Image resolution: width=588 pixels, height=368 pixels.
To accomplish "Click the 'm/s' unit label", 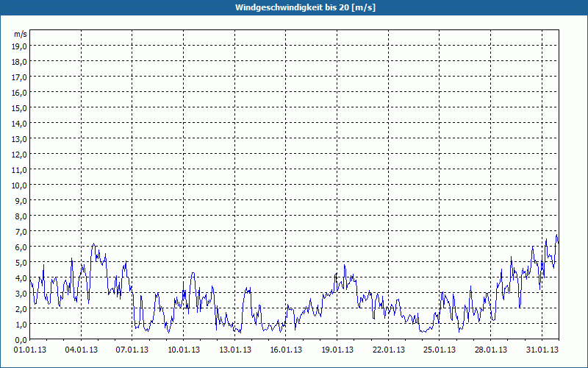I will click(x=21, y=34).
